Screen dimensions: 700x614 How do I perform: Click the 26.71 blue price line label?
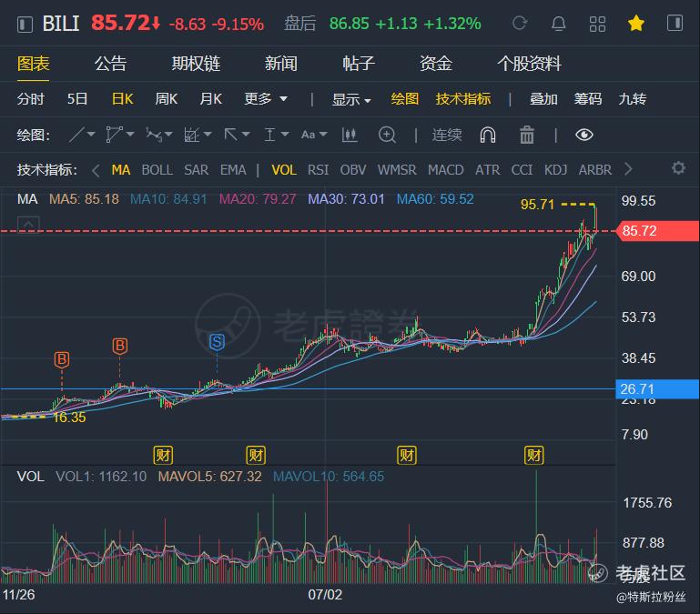pos(657,389)
